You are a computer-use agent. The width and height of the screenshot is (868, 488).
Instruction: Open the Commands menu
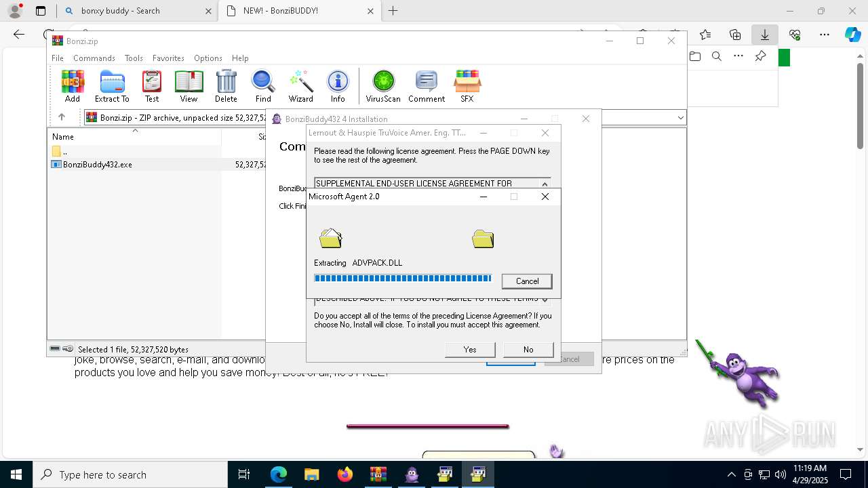coord(94,58)
